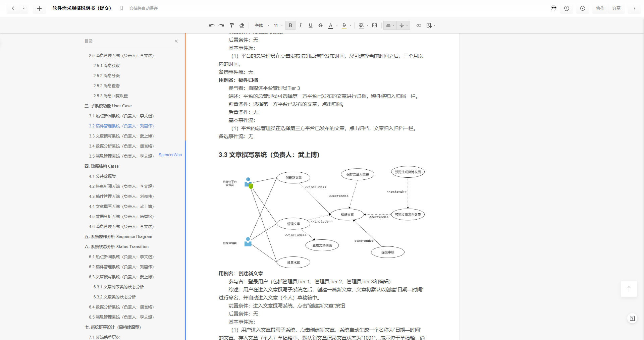Go to 三. 子系统功能 User Case
Image resolution: width=644 pixels, height=340 pixels.
[108, 106]
